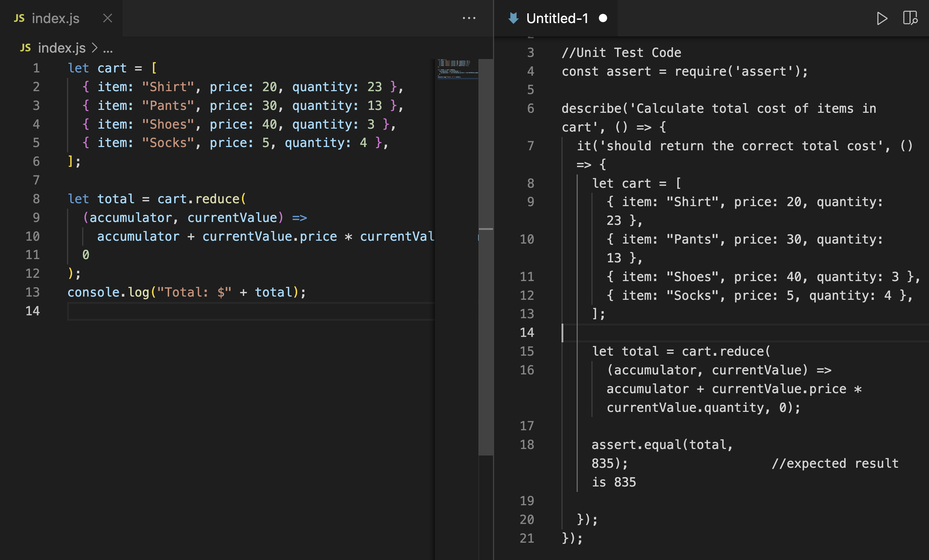Click line number 14 in Untitled-1
The width and height of the screenshot is (929, 560).
[527, 332]
